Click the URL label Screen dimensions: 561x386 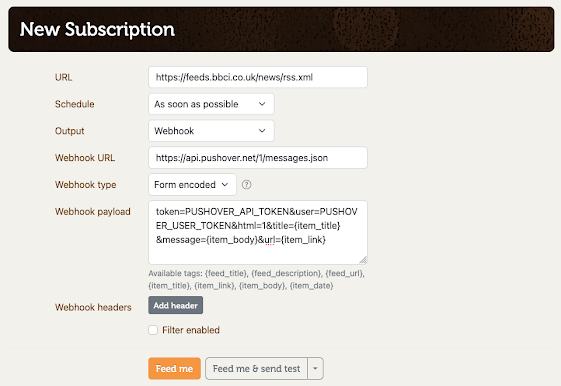click(x=63, y=77)
